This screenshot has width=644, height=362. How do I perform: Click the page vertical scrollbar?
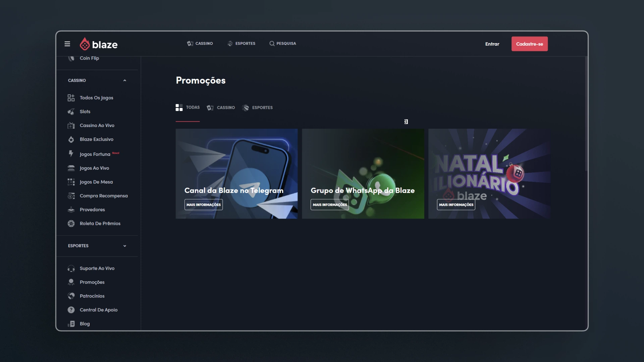click(586, 114)
